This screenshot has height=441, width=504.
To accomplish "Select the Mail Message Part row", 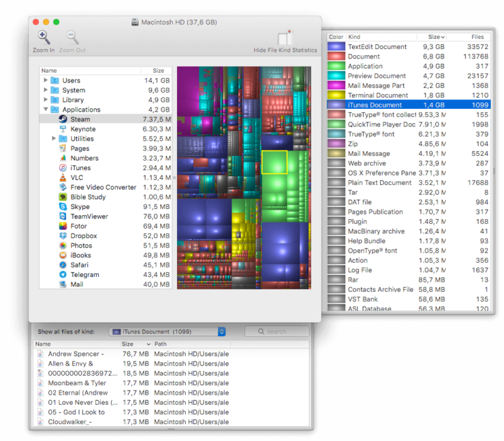I will click(x=409, y=86).
